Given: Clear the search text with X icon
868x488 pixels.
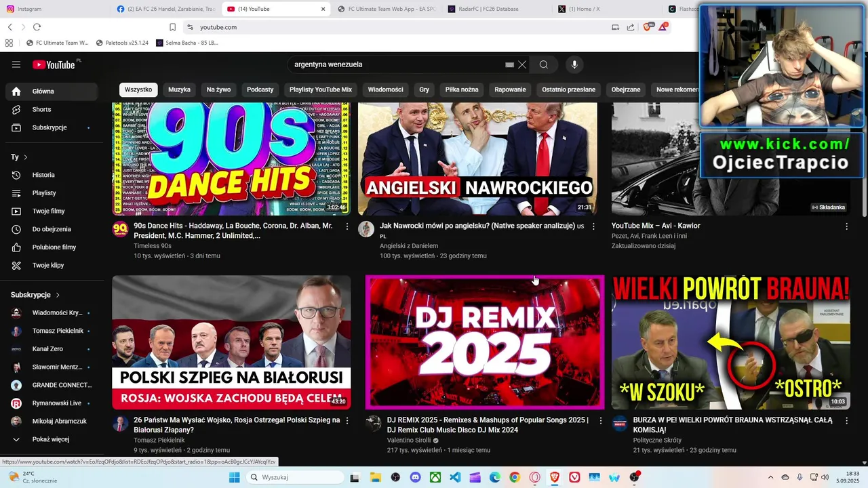Looking at the screenshot, I should tap(522, 64).
